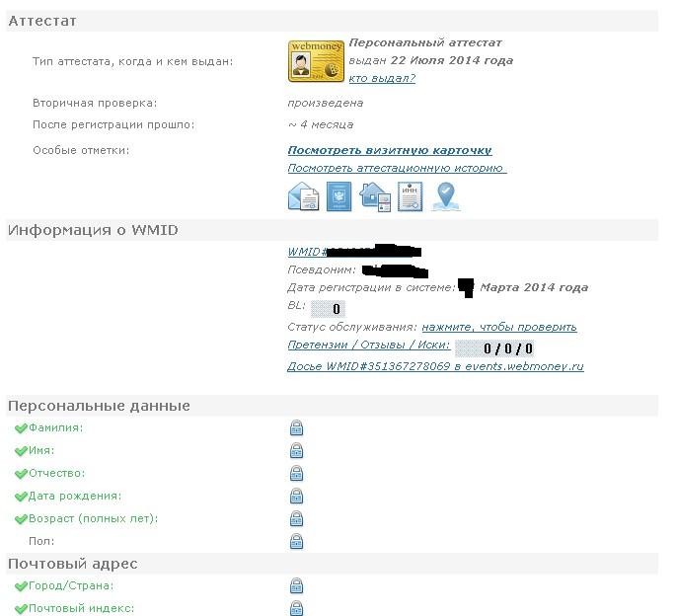676x616 pixels.
Task: Click the green checkmark beside Имя
Action: (21, 451)
